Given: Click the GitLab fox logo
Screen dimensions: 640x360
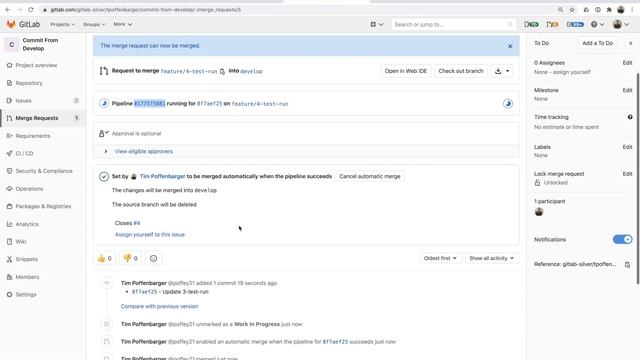Looking at the screenshot, I should 11,24.
